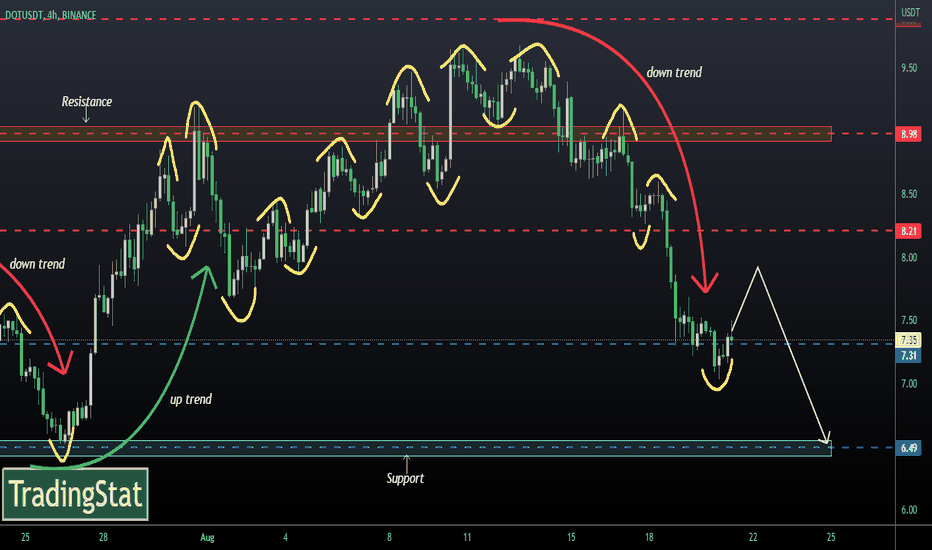Viewport: 932px width, 550px height.
Task: Select the up trend text annotation
Action: pos(191,399)
